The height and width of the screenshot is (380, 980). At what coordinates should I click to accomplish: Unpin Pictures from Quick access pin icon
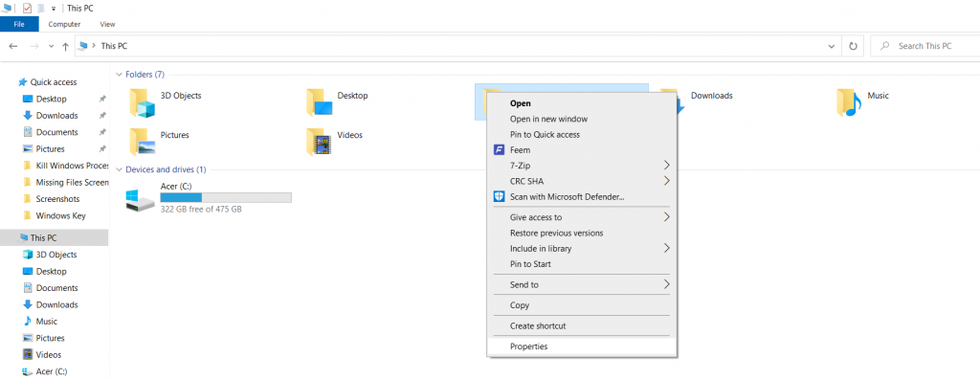[102, 148]
